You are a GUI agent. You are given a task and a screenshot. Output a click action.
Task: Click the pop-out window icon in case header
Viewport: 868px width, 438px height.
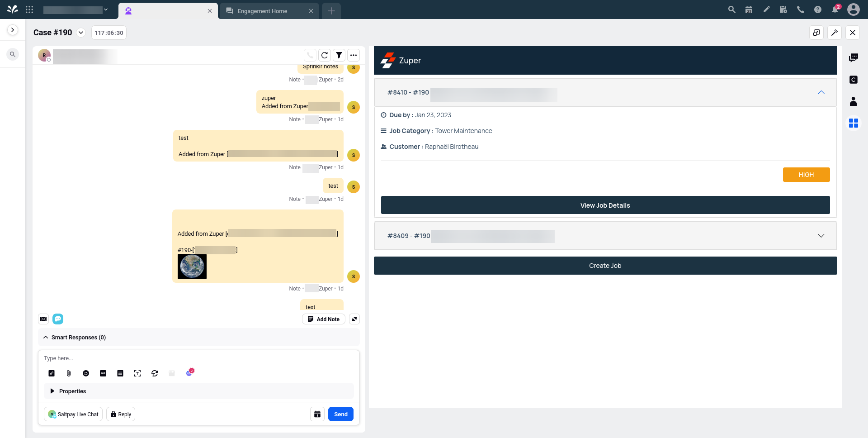point(816,33)
